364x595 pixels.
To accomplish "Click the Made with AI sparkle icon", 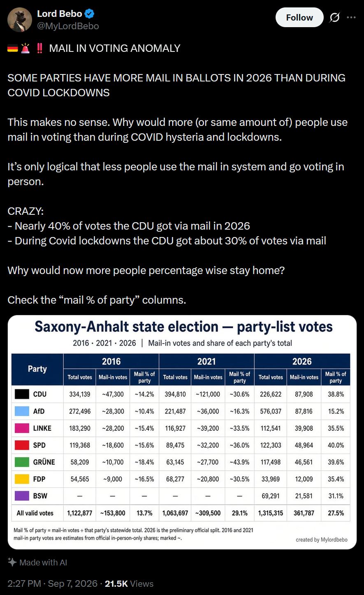I will [x=12, y=562].
